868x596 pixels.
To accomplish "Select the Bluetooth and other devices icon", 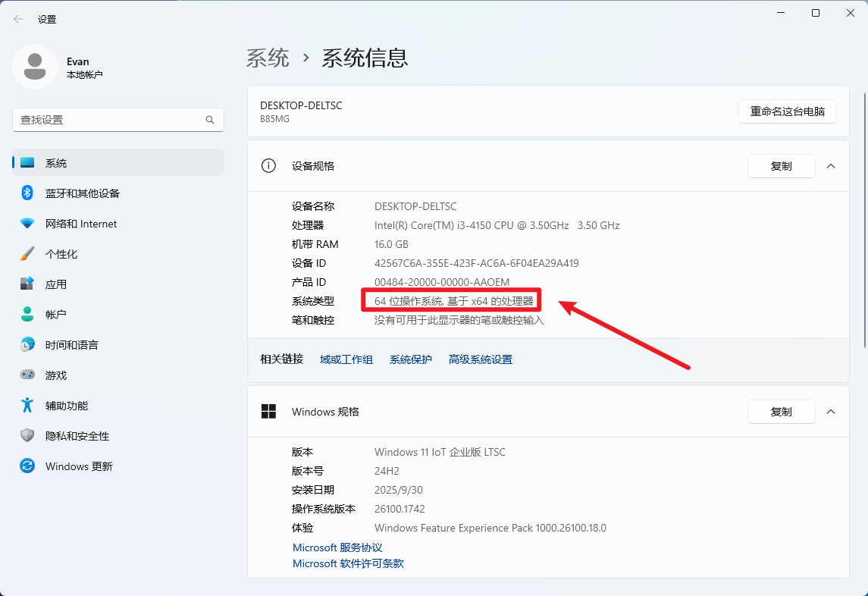I will 27,193.
